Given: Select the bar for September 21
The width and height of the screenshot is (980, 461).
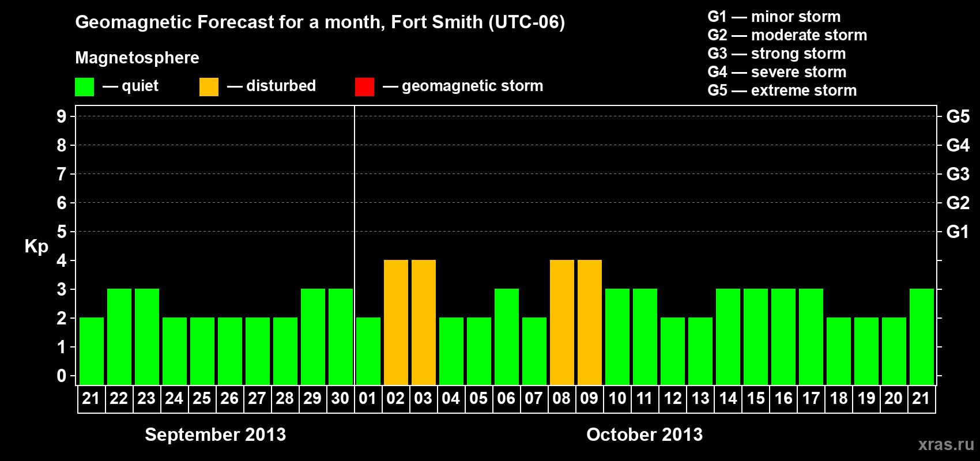Looking at the screenshot, I should tap(92, 351).
